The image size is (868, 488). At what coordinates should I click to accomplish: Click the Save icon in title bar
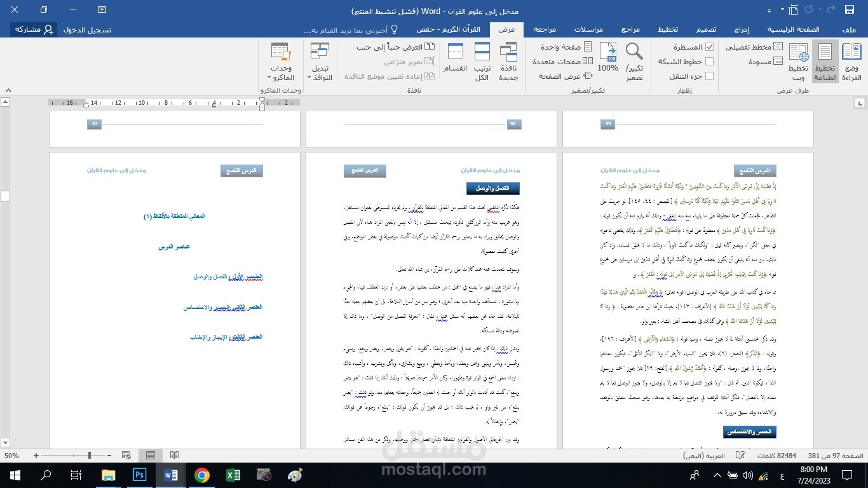(x=849, y=10)
